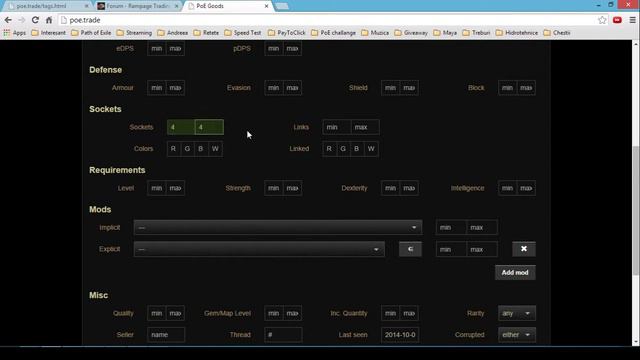Click the Armour min field
The width and height of the screenshot is (640, 360).
pos(157,88)
